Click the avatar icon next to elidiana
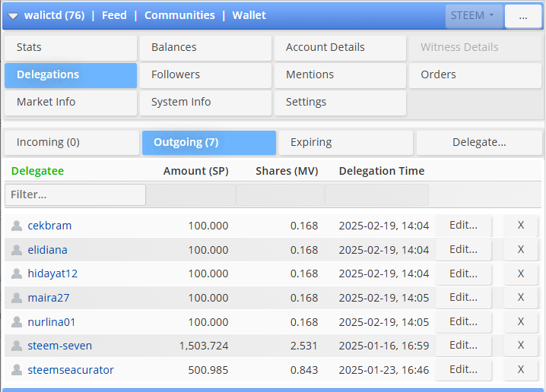546x392 pixels. tap(17, 250)
